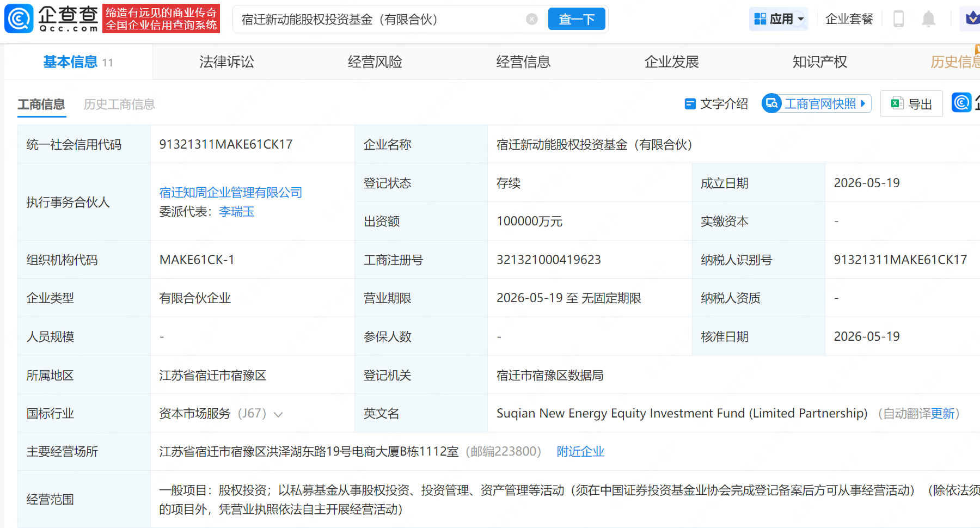Expand the 工商官网快照 arrow

click(x=863, y=103)
